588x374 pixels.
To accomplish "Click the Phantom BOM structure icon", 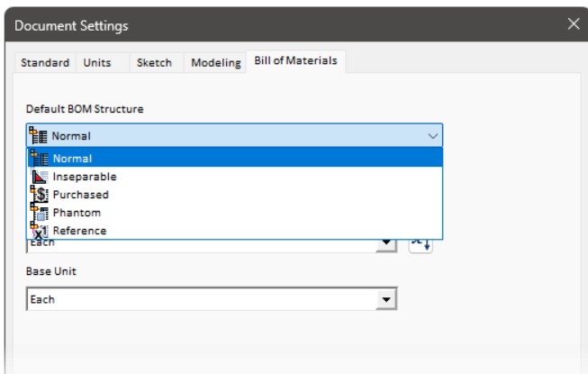I will [x=38, y=213].
